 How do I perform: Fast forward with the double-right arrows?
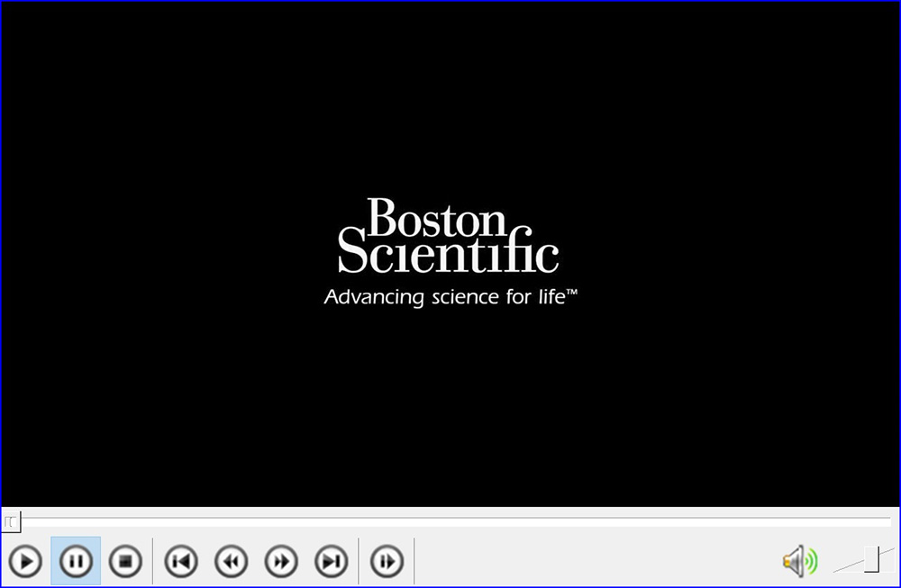click(x=281, y=562)
